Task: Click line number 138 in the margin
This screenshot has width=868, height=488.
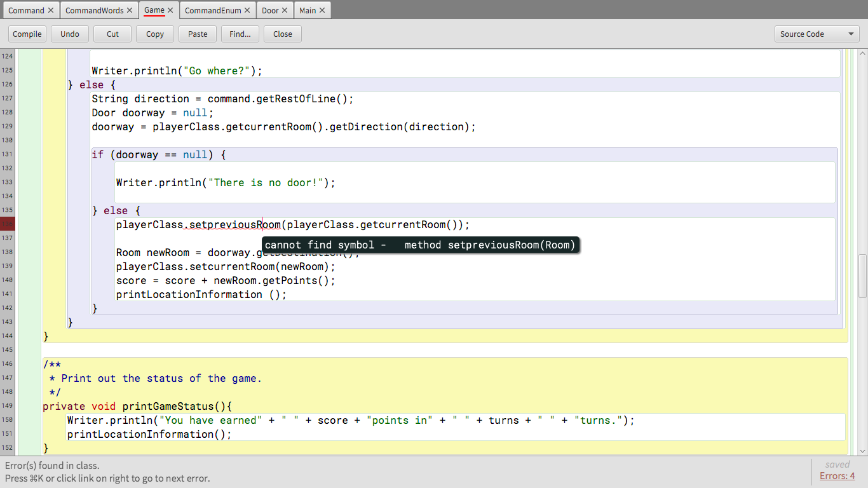Action: tap(8, 252)
